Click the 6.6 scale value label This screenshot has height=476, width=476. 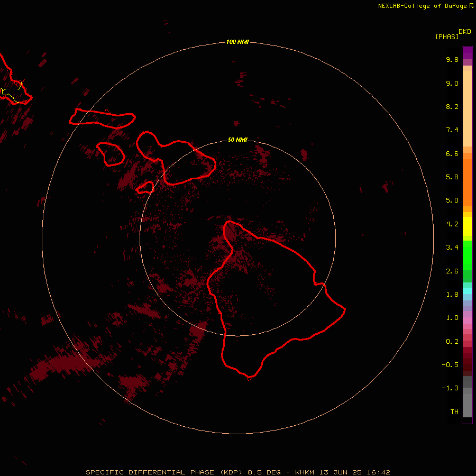click(x=452, y=153)
